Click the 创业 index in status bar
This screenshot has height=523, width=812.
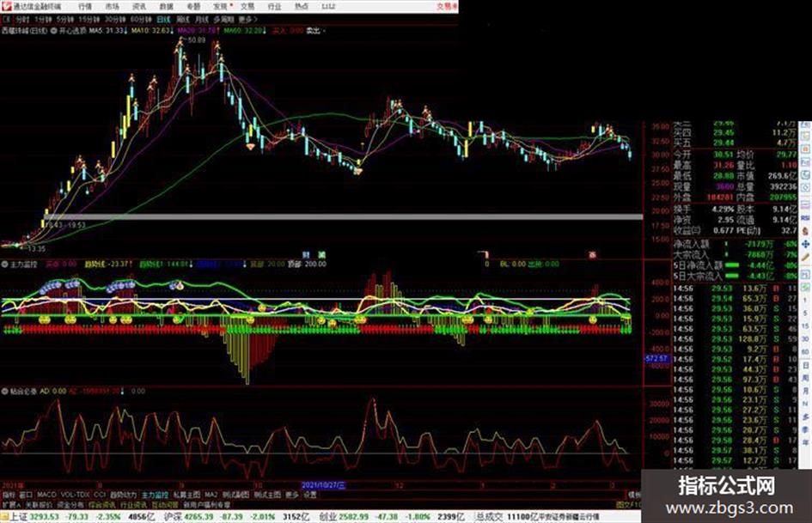[x=327, y=517]
